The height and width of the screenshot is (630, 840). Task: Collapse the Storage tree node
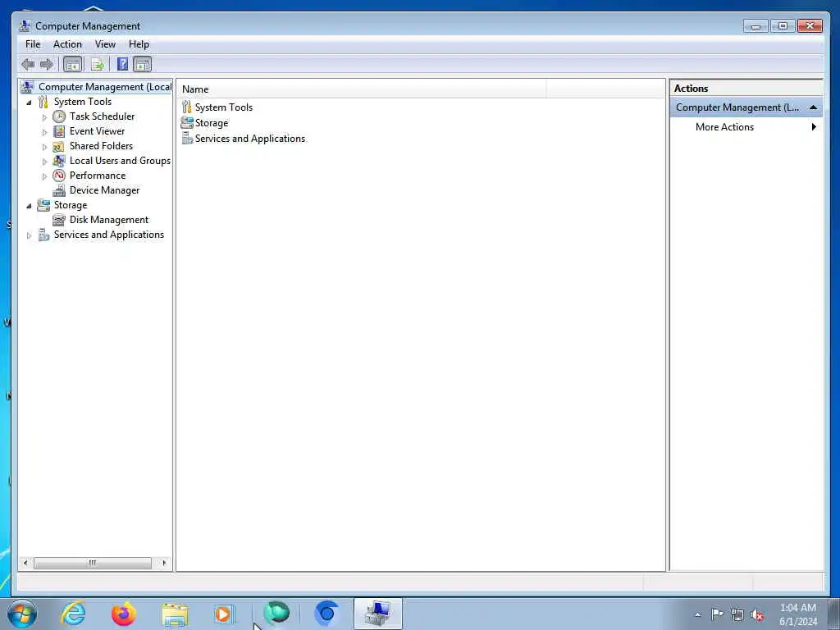pyautogui.click(x=29, y=205)
